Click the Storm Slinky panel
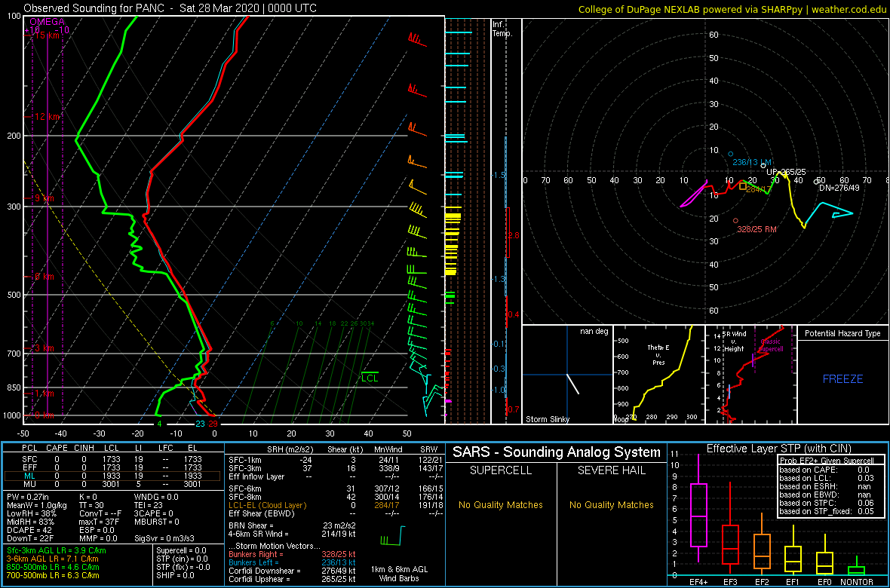The width and height of the screenshot is (890, 588). (x=567, y=375)
